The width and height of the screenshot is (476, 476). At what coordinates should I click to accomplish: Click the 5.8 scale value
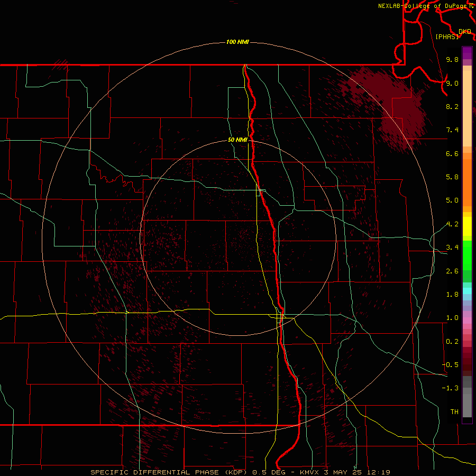point(452,177)
